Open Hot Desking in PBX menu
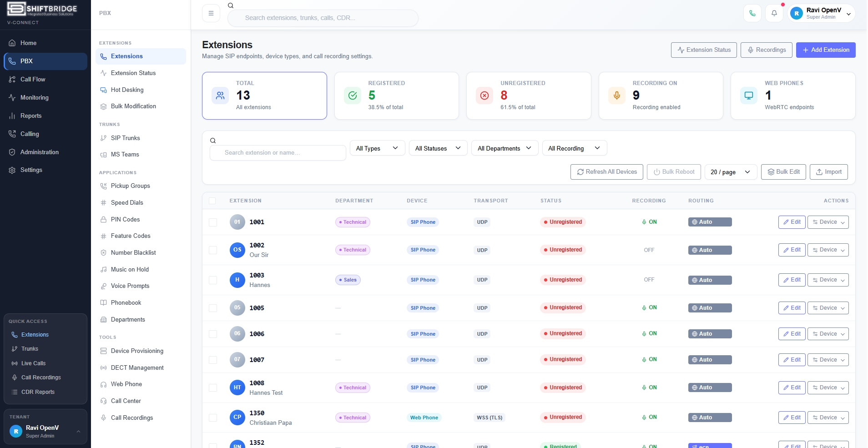The image size is (868, 448). [x=141, y=90]
